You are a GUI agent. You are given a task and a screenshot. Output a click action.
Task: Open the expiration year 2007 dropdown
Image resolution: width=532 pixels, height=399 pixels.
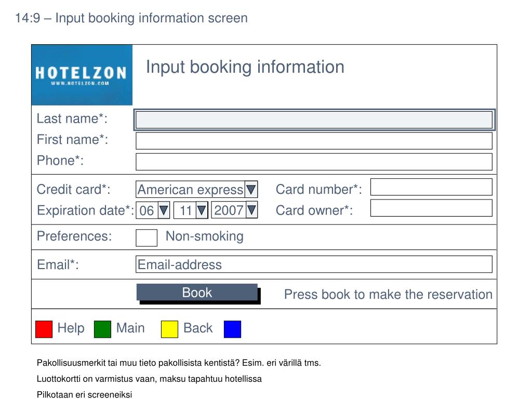(x=234, y=210)
